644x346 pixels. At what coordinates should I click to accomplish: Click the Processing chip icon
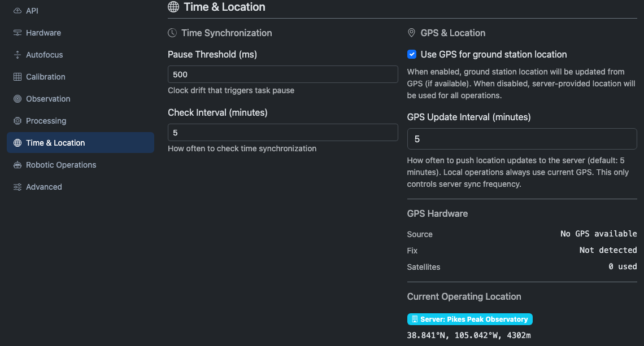(x=18, y=121)
